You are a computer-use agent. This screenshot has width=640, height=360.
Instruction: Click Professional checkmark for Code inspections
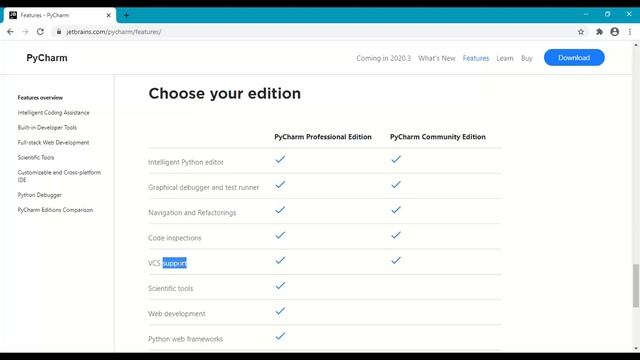(x=280, y=235)
